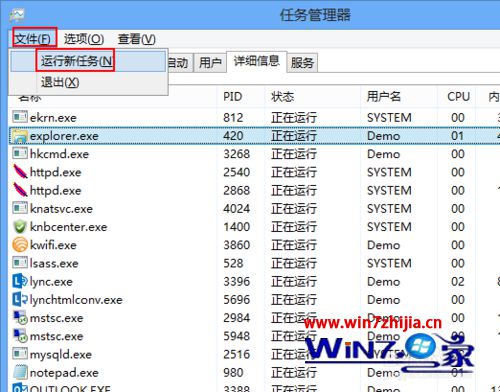Click PID value 3860
Screen dimensions: 500x392
(x=237, y=245)
